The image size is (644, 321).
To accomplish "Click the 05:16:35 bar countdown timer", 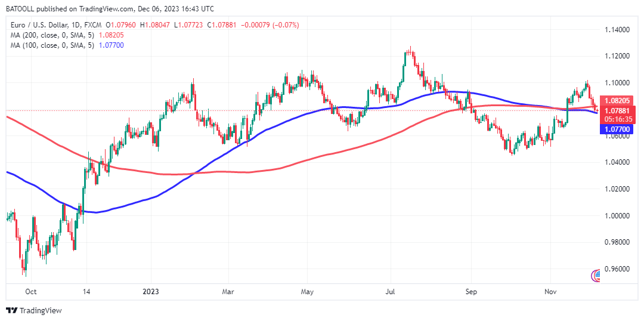I will (617, 118).
